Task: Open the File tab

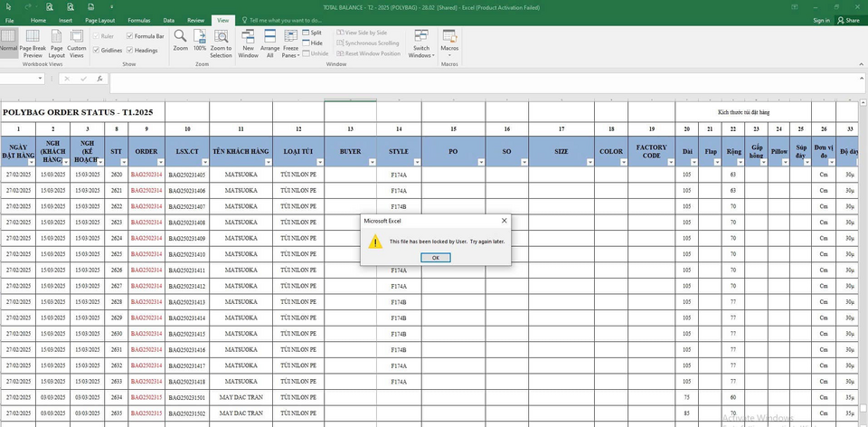Action: coord(9,21)
